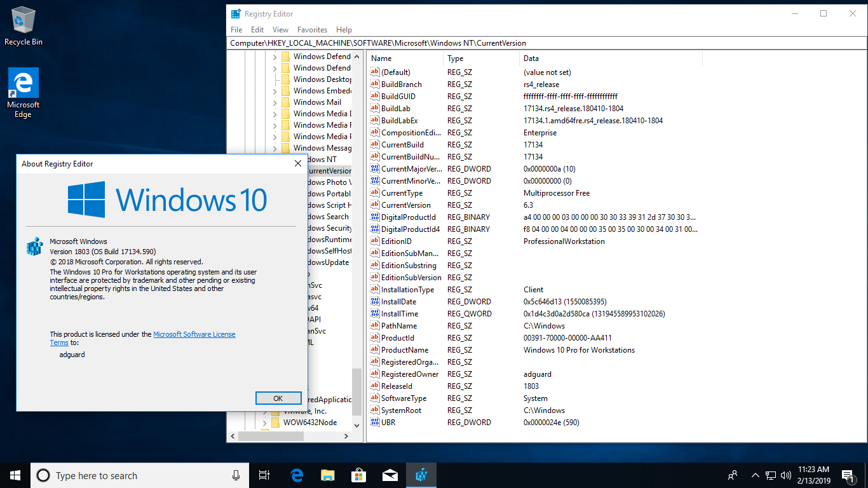The height and width of the screenshot is (488, 868).
Task: Click the tree pane horizontal scrollbar left arrow
Action: point(233,437)
